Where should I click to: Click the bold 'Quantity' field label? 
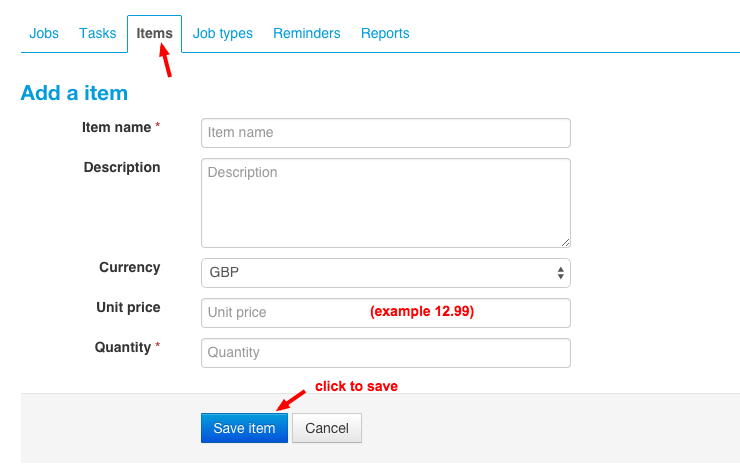click(x=122, y=347)
